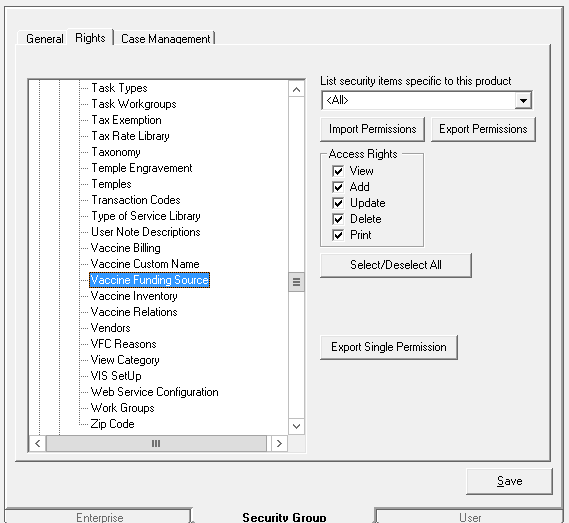Viewport: 569px width, 523px height.
Task: Uncheck the Add access right
Action: point(338,187)
